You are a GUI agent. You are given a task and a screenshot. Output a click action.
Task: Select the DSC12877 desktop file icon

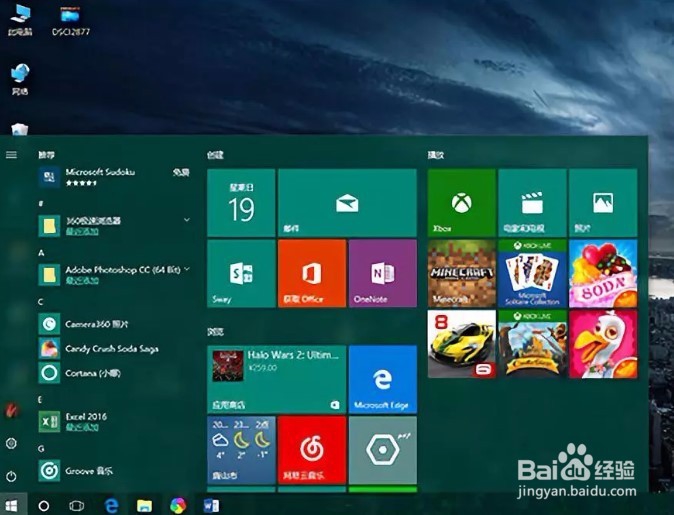coord(70,20)
